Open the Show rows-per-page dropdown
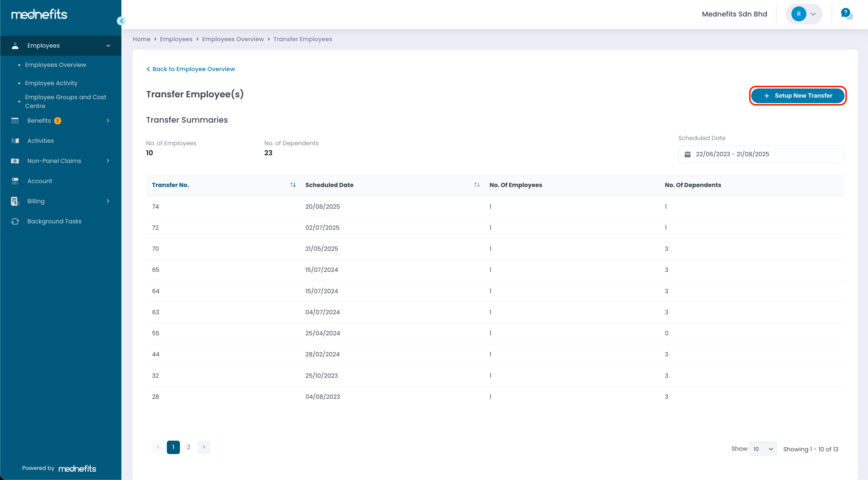Screen dimensions: 868x480 click(x=763, y=449)
